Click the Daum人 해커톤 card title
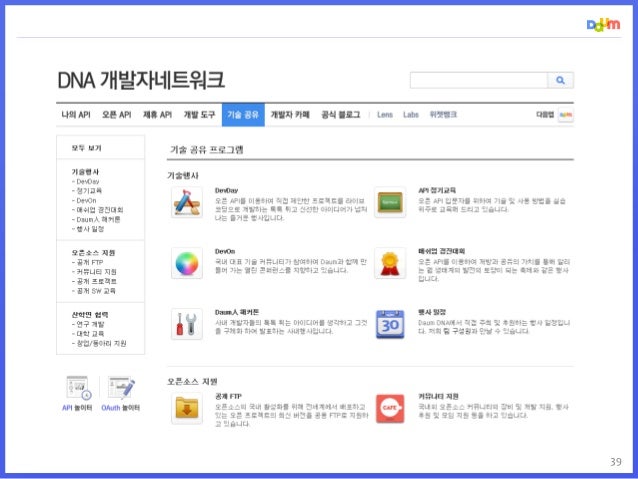 [237, 312]
